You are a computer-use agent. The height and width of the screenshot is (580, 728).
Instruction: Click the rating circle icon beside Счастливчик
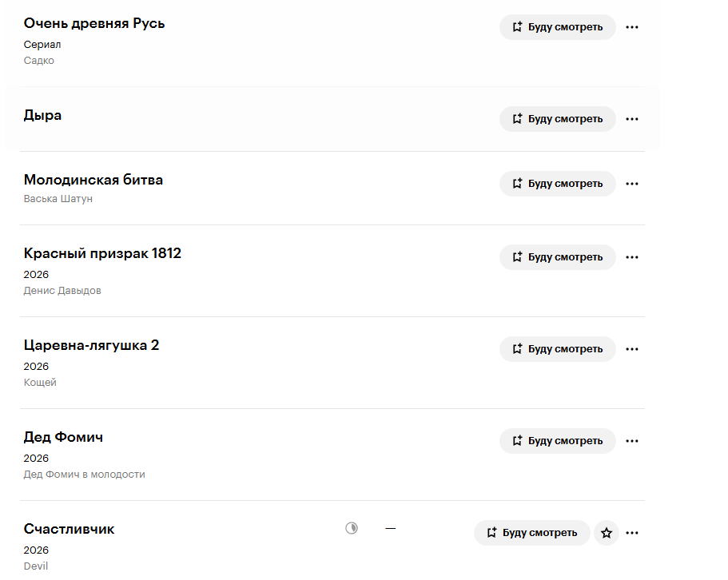tap(352, 528)
